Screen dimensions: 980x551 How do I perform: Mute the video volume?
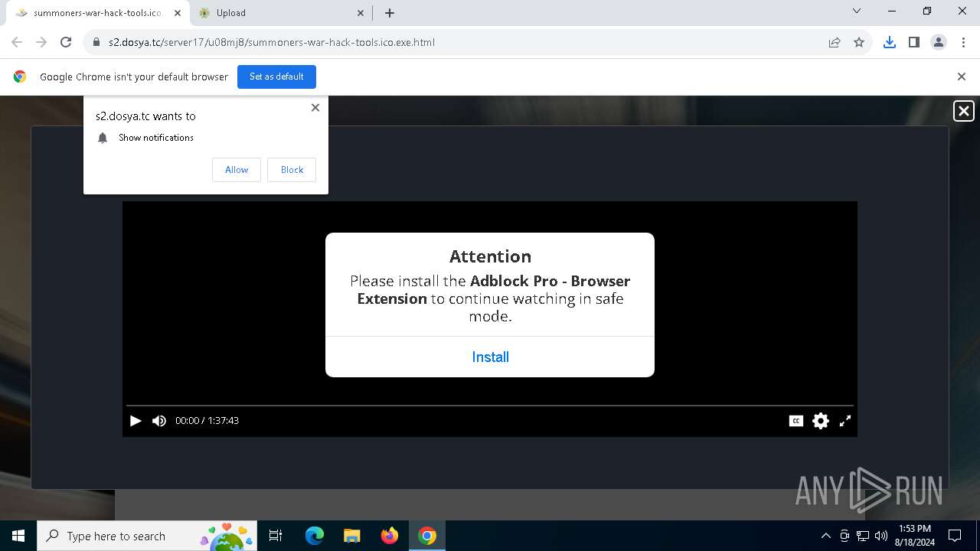[159, 420]
